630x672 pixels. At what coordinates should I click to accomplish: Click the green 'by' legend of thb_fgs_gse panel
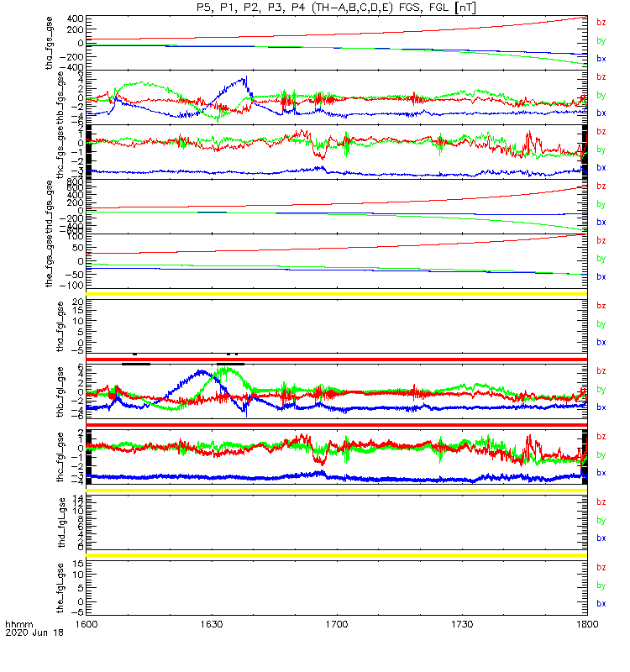click(x=601, y=95)
